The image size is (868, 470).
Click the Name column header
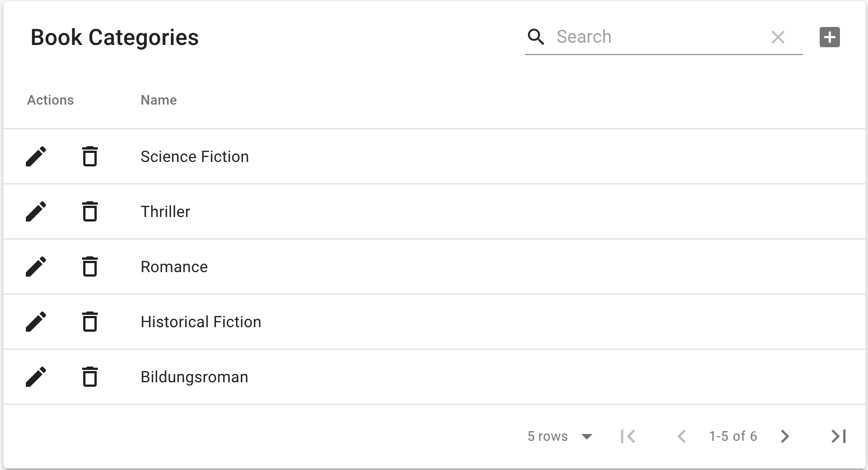tap(159, 100)
